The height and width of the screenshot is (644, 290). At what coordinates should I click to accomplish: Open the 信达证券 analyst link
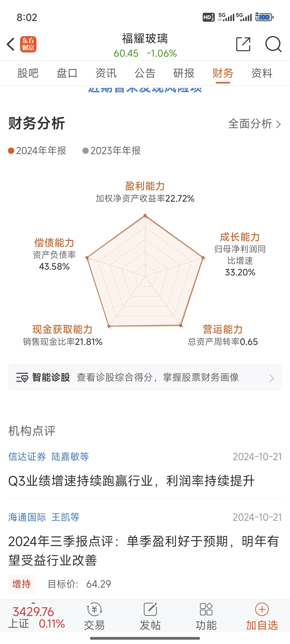coord(27,457)
